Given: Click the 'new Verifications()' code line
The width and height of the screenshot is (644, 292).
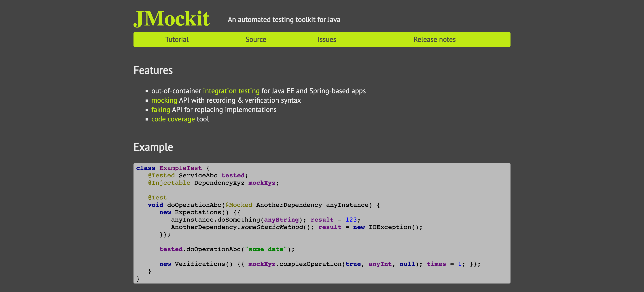Looking at the screenshot, I should pyautogui.click(x=320, y=264).
